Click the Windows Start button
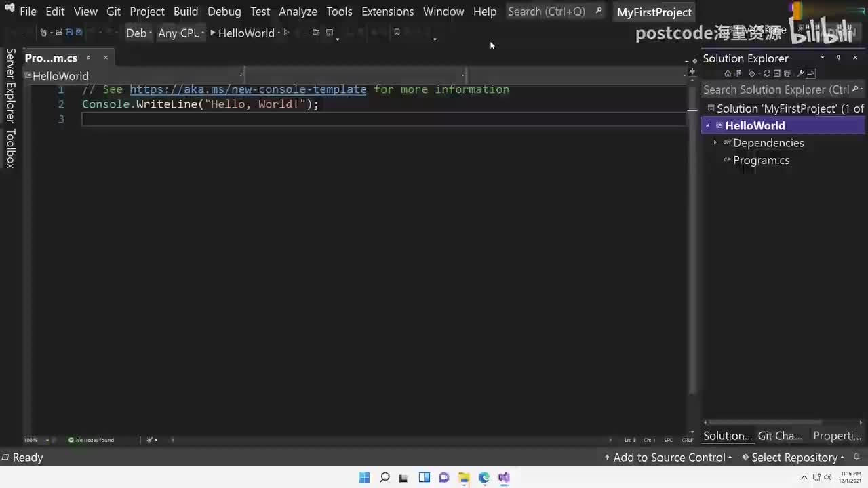 click(364, 477)
